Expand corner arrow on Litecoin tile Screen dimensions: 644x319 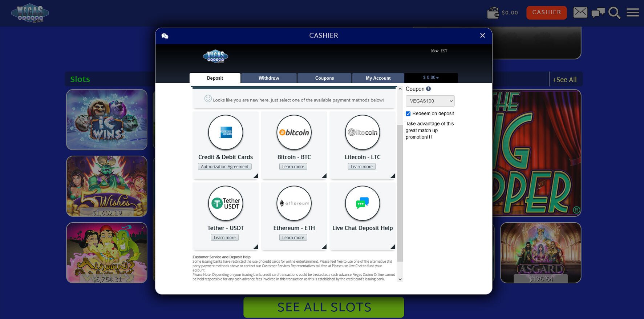tap(393, 176)
